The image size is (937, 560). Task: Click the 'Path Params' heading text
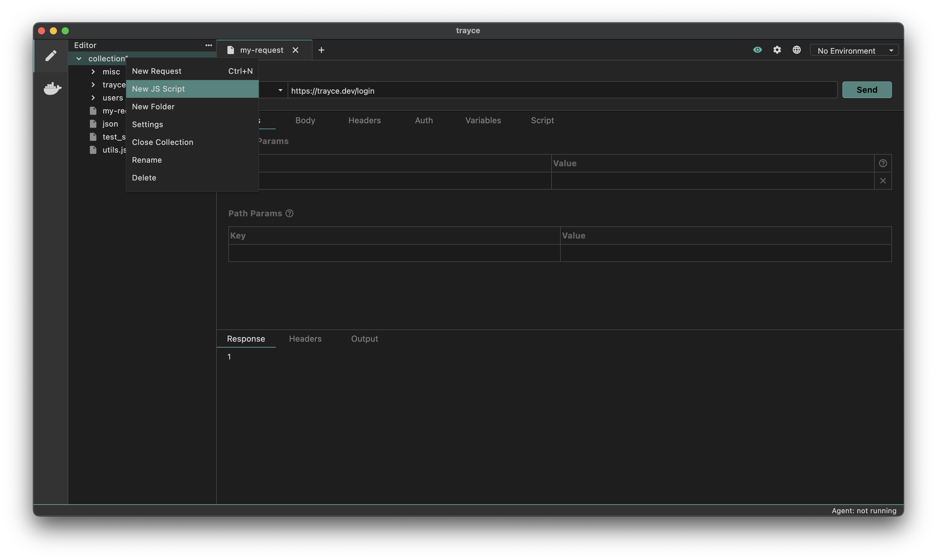click(255, 214)
